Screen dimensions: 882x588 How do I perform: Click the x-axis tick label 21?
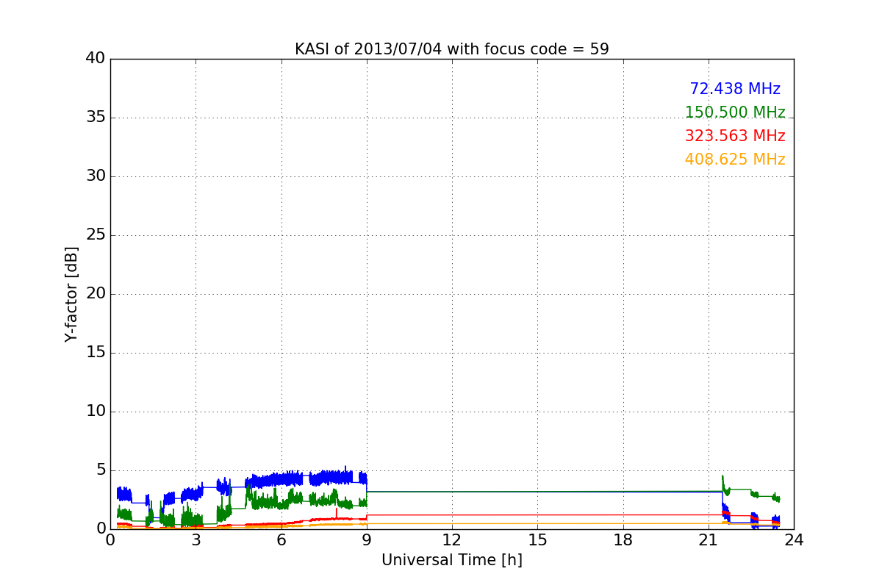click(x=709, y=540)
